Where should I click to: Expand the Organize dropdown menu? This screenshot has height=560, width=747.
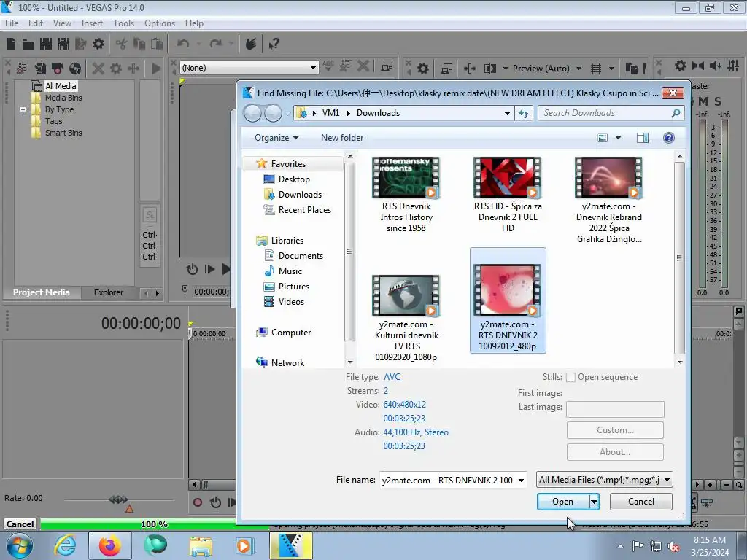tap(276, 138)
